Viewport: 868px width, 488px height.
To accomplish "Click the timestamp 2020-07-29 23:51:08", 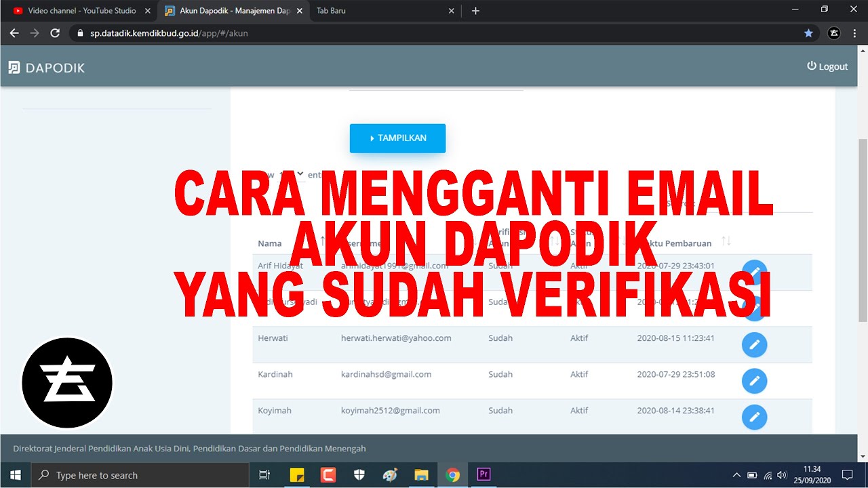I will tap(675, 374).
